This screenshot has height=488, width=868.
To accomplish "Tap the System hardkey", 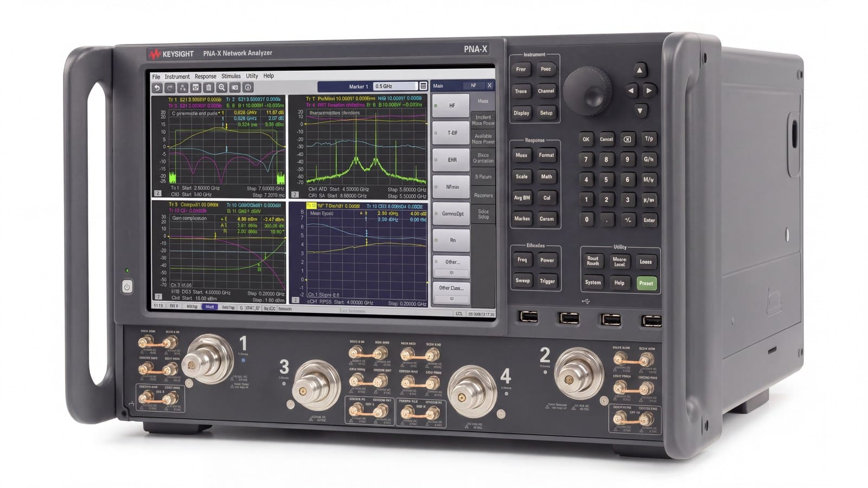I will coord(593,282).
